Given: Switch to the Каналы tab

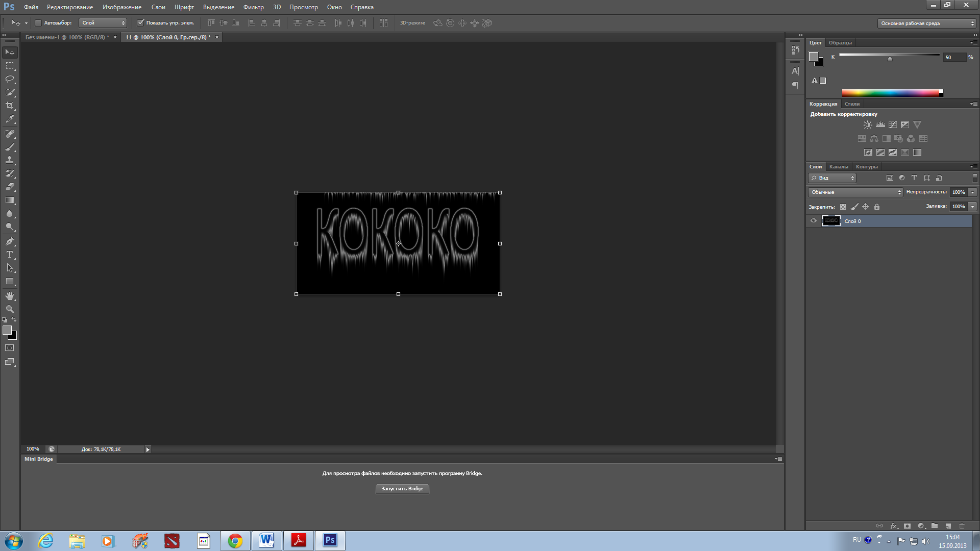Looking at the screenshot, I should (839, 167).
